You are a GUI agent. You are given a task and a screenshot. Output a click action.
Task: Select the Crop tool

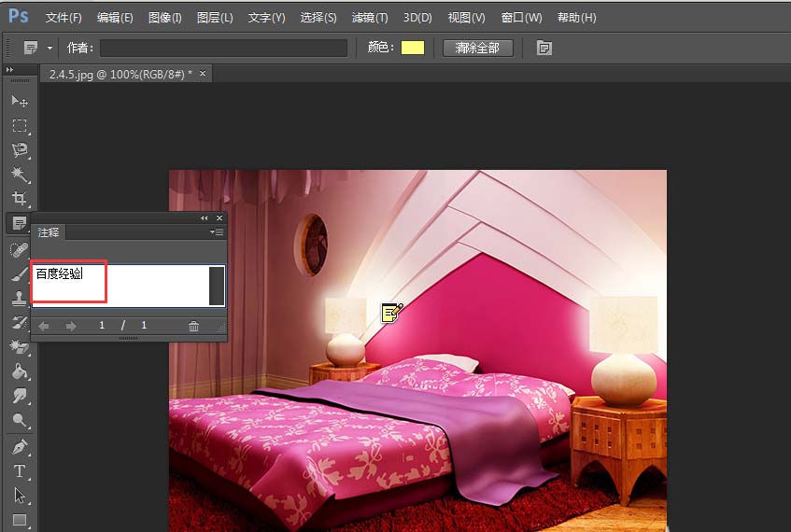pos(20,199)
